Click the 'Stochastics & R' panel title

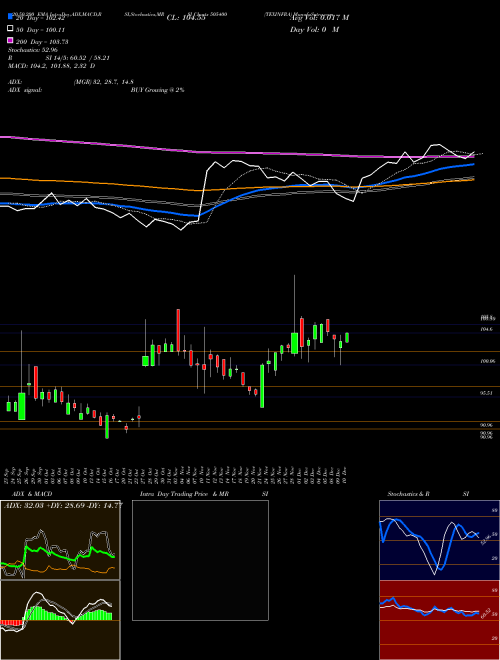[x=409, y=494]
